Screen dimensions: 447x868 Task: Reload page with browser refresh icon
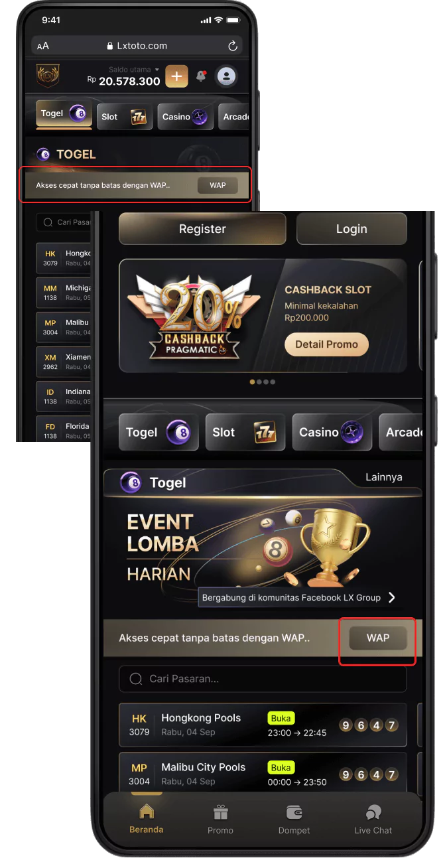(232, 46)
